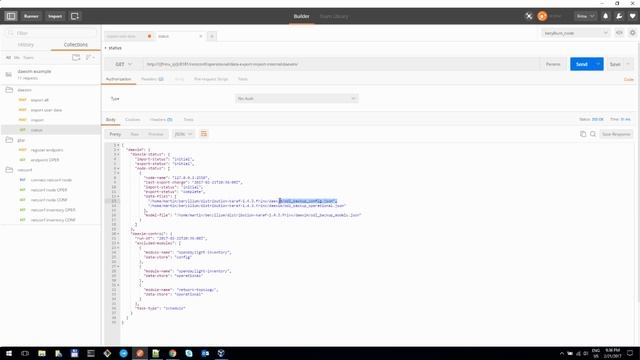
Task: Open the collections sort dropdown icon
Action: [x=90, y=58]
